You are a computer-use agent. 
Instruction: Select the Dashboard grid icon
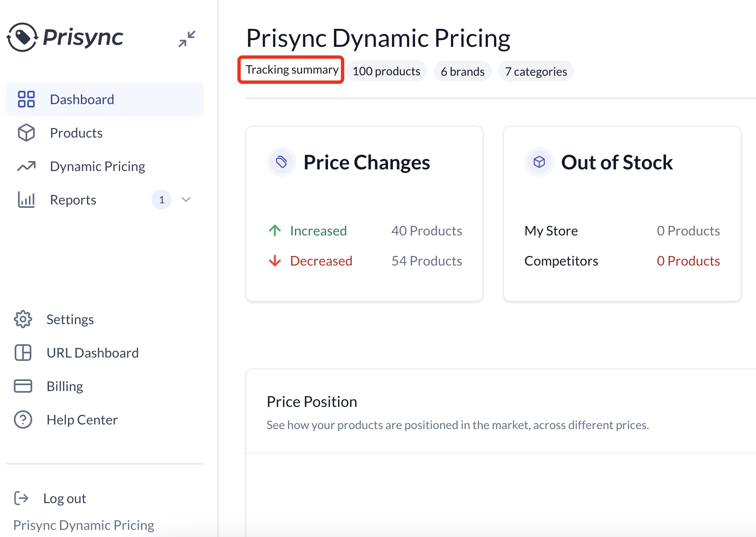(26, 99)
